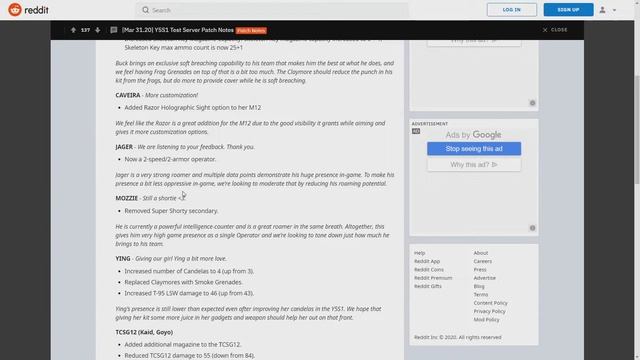Click 'Increased T-95 LSW damage' bullet
The width and height of the screenshot is (640, 360).
pos(189,293)
